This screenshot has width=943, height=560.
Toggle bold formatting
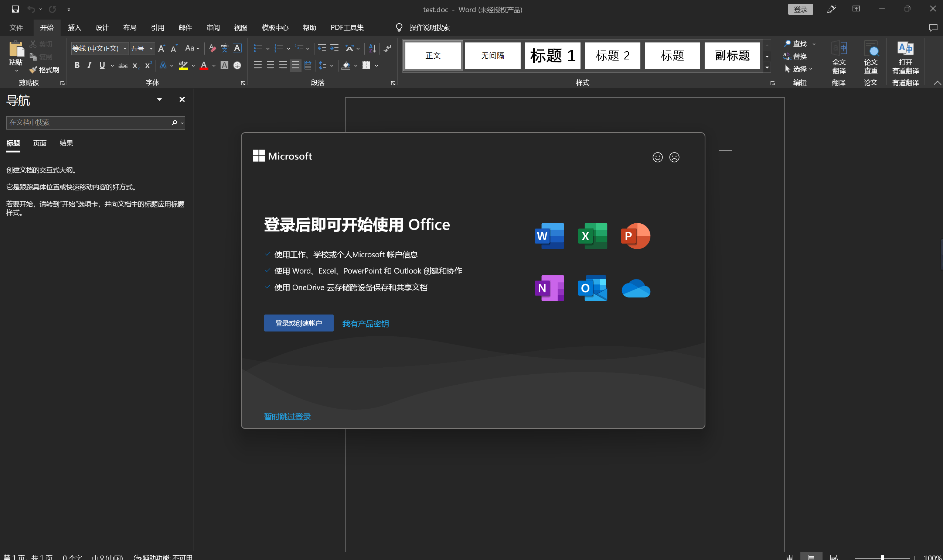(x=77, y=65)
